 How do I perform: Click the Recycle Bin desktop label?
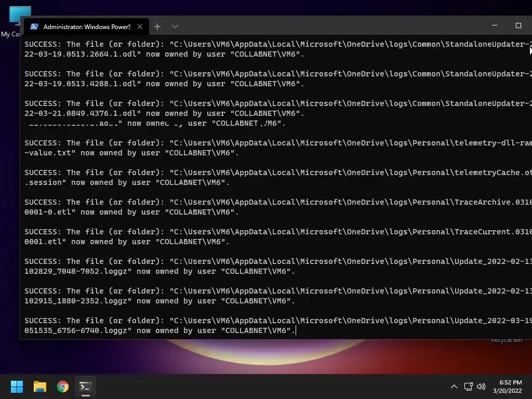coord(506,340)
